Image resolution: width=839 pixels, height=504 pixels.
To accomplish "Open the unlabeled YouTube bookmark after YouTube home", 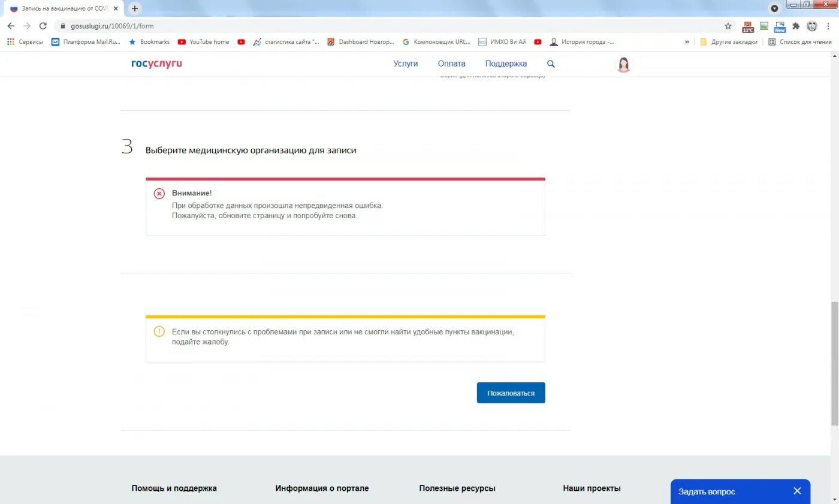I will click(241, 42).
